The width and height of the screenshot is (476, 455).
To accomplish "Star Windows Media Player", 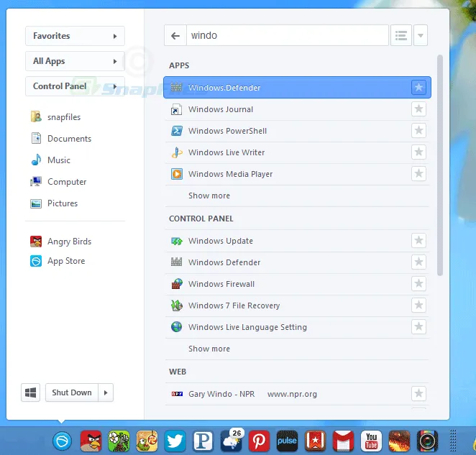I will click(418, 174).
